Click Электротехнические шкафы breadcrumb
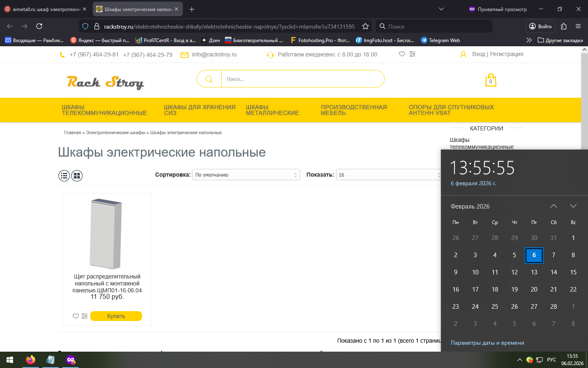The image size is (588, 368). click(x=116, y=132)
